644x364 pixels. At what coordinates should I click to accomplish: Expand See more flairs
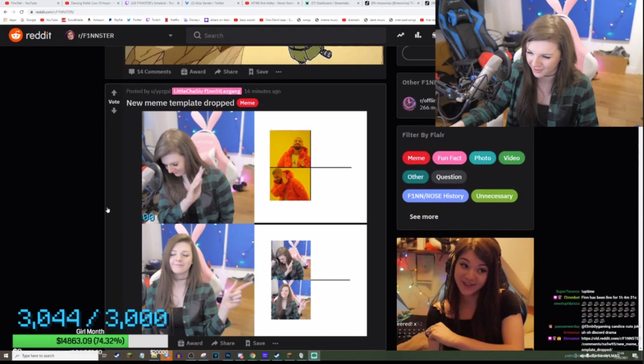pos(424,217)
